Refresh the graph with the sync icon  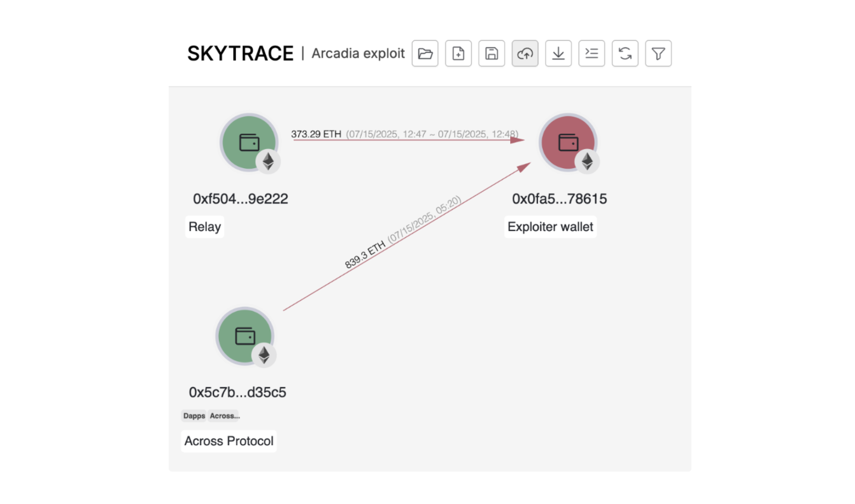pos(624,53)
